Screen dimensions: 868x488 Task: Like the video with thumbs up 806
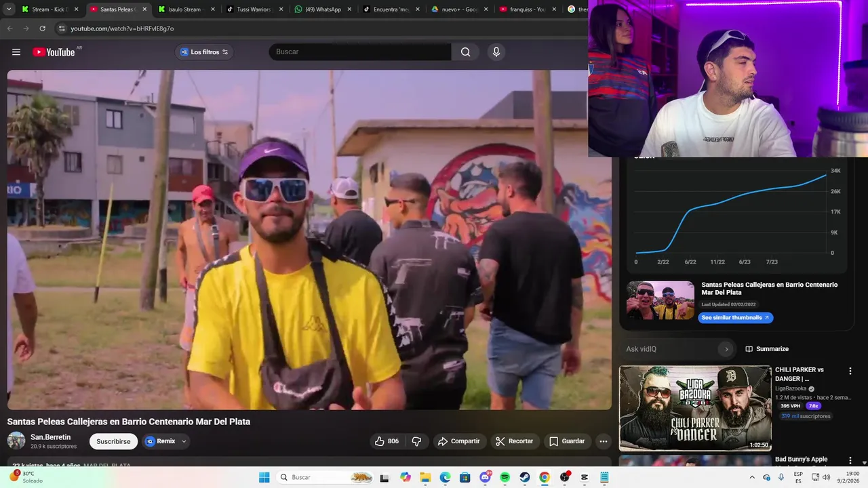[x=387, y=441]
